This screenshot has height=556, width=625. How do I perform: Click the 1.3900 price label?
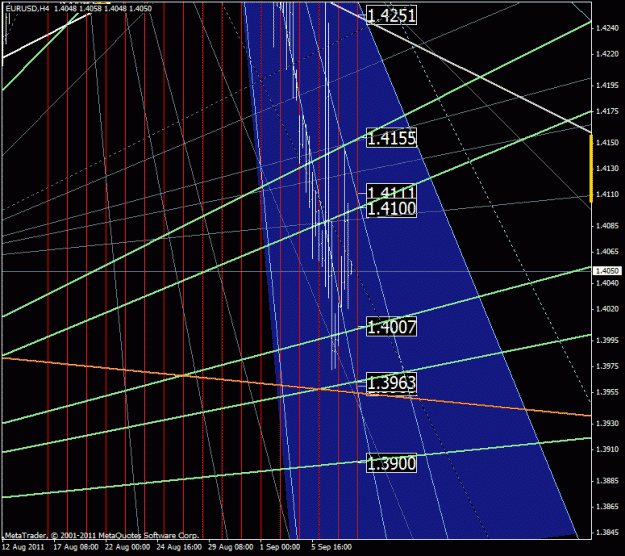click(x=391, y=464)
